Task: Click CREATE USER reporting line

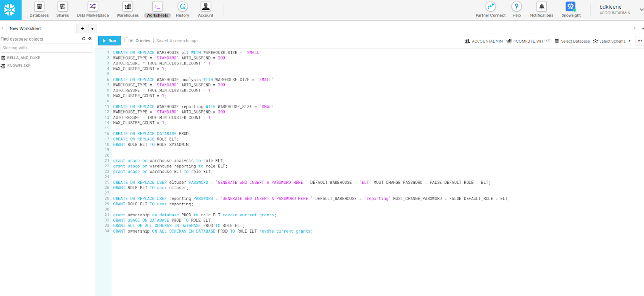Action: [x=311, y=199]
